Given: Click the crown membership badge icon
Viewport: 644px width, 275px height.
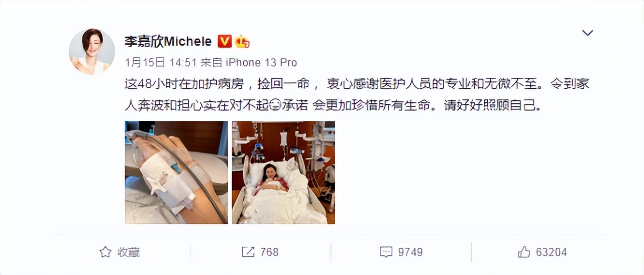Looking at the screenshot, I should coord(242,42).
